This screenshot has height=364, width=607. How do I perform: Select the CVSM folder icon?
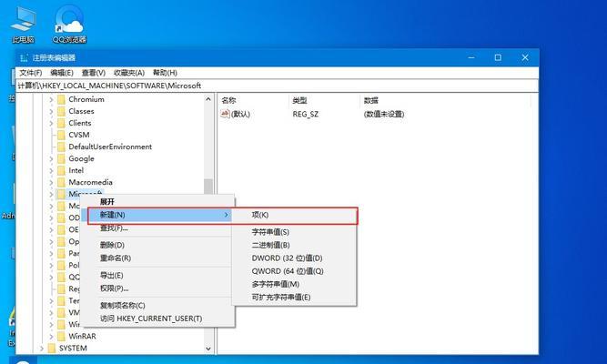click(x=61, y=136)
